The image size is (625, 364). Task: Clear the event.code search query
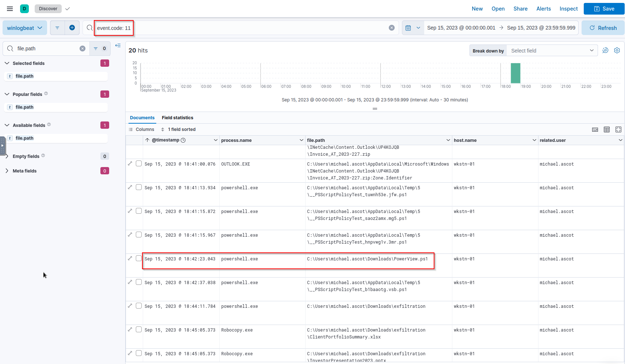point(392,28)
